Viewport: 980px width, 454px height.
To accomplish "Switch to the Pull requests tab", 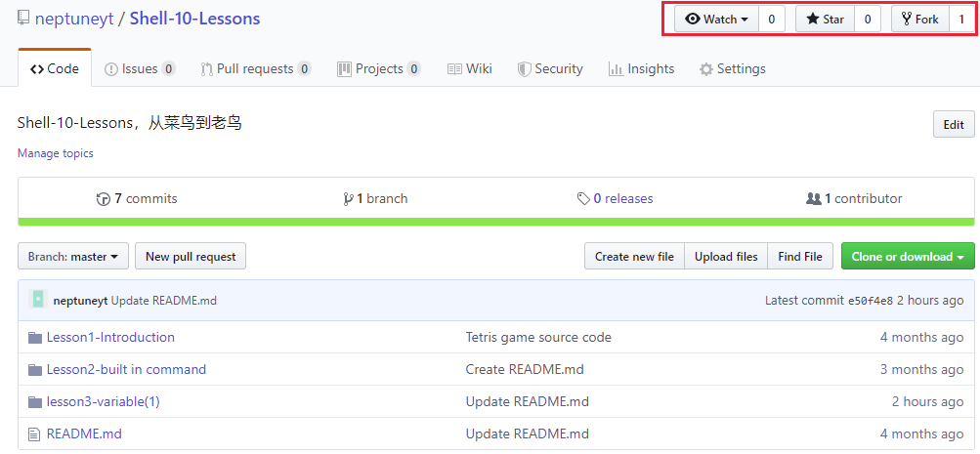I will click(256, 68).
